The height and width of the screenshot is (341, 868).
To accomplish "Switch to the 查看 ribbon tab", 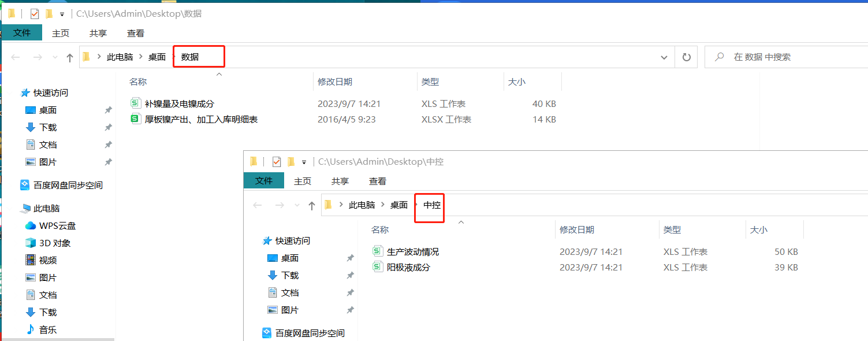I will [x=135, y=33].
